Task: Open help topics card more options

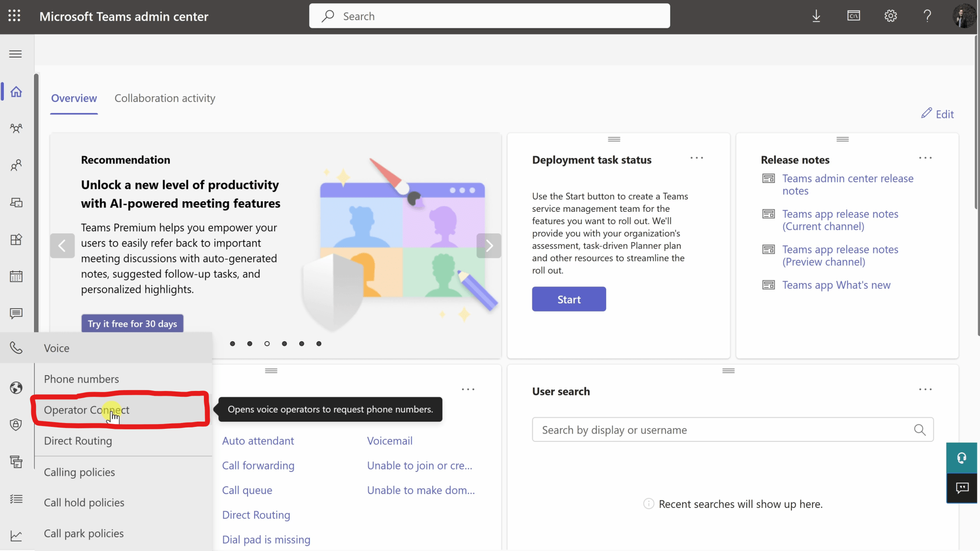Action: (468, 390)
